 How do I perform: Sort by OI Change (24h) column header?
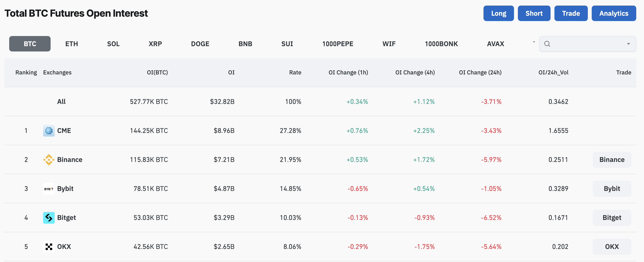tap(480, 72)
